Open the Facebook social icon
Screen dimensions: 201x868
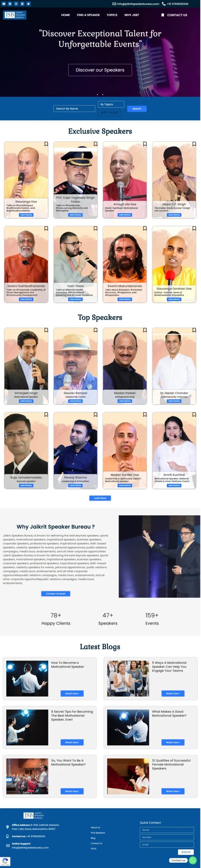tap(10, 4)
